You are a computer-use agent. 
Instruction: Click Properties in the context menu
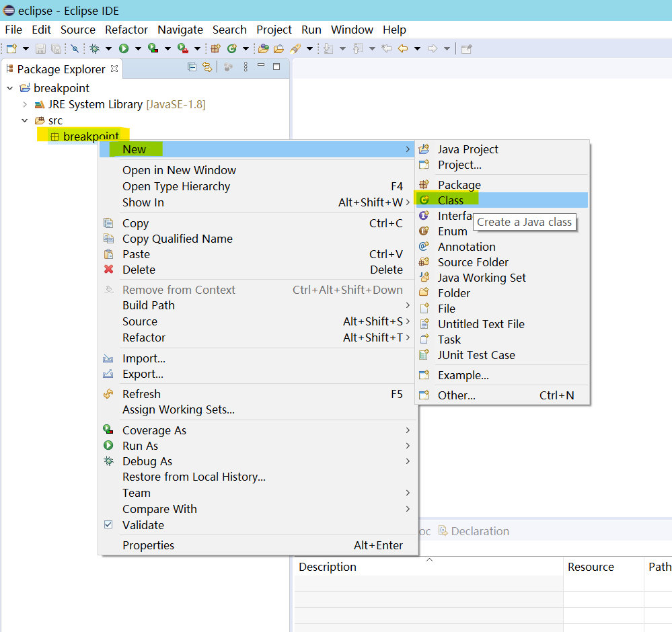click(257, 545)
